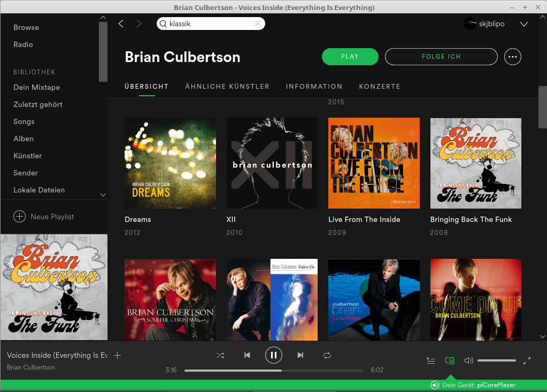This screenshot has height=392, width=547.
Task: Expand the user account dropdown arrow
Action: click(x=523, y=24)
